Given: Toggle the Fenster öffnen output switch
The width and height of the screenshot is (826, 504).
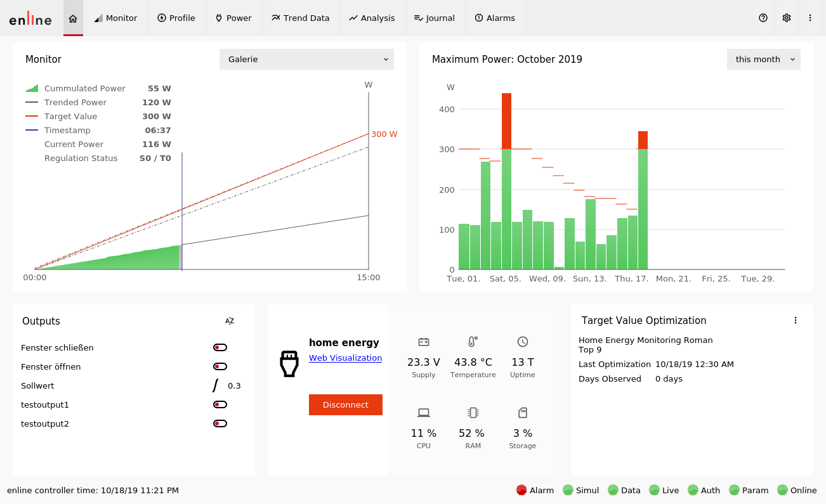Looking at the screenshot, I should pyautogui.click(x=220, y=366).
